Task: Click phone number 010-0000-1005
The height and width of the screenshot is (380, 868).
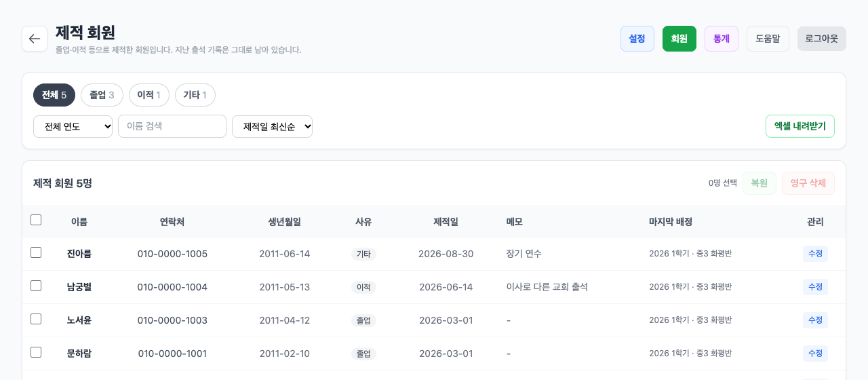Action: (x=172, y=254)
